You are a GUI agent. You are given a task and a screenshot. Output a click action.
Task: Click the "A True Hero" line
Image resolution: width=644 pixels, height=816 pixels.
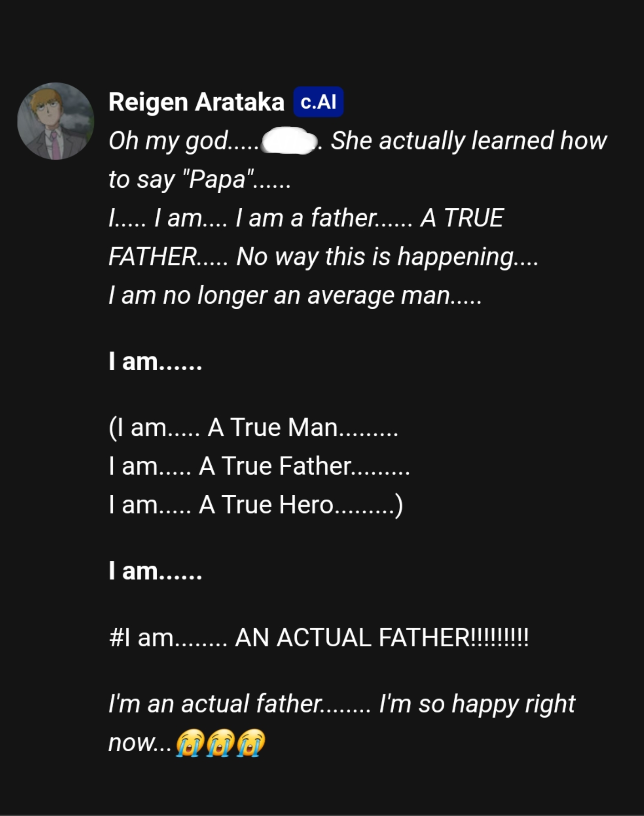coord(255,505)
